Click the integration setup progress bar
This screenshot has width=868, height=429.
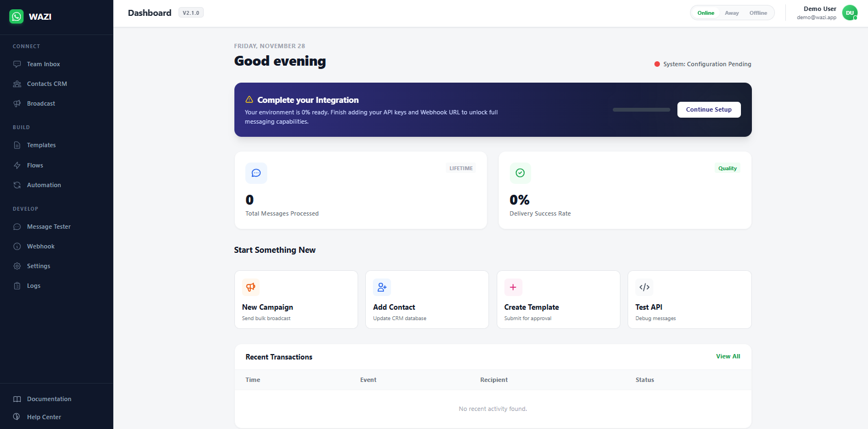point(641,109)
